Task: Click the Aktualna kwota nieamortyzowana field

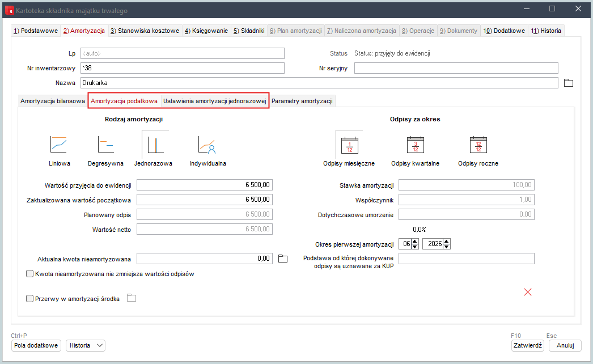Action: pos(205,259)
